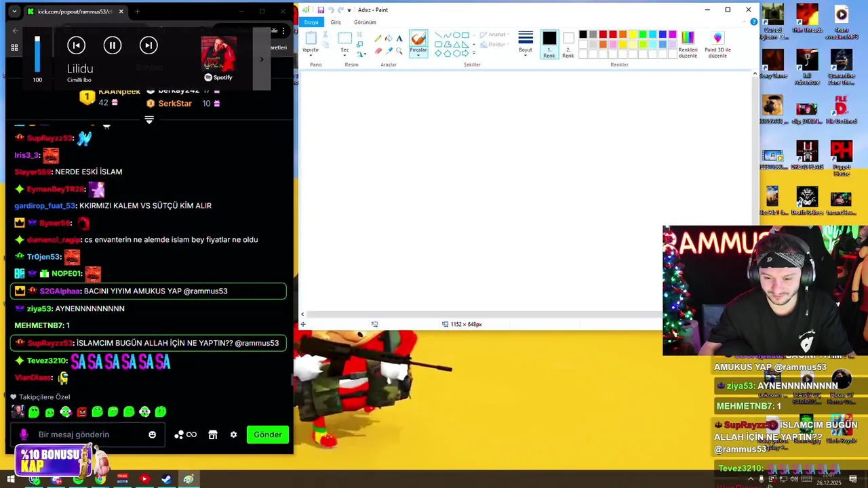Open the Yapıştır dropdown arrow
The height and width of the screenshot is (488, 868).
pyautogui.click(x=311, y=56)
